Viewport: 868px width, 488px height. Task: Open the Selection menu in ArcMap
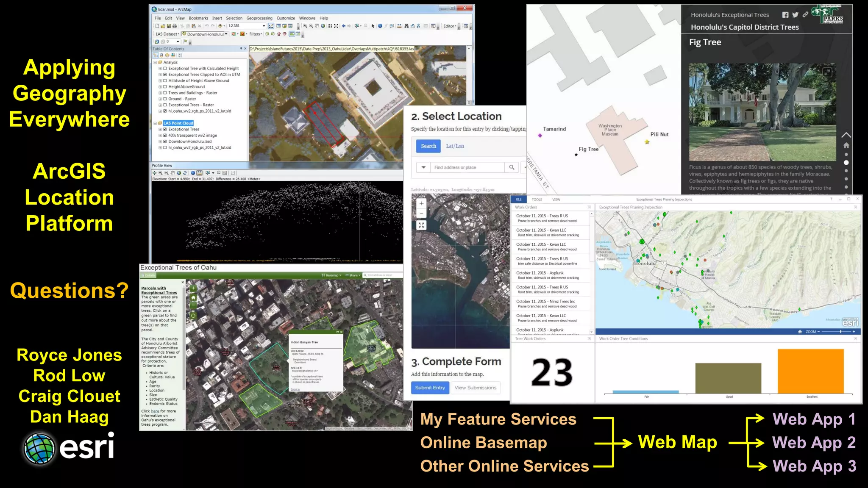234,18
